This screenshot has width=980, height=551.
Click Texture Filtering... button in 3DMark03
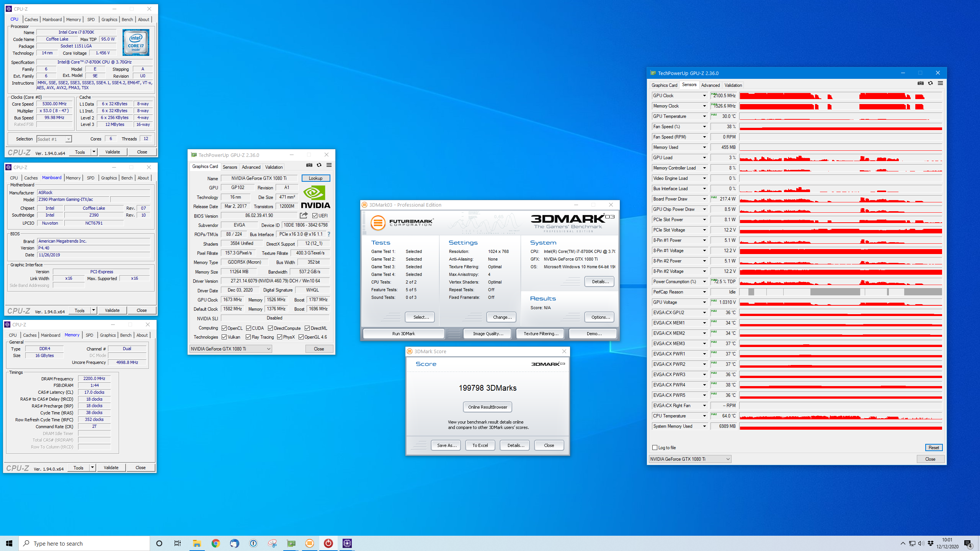click(541, 334)
